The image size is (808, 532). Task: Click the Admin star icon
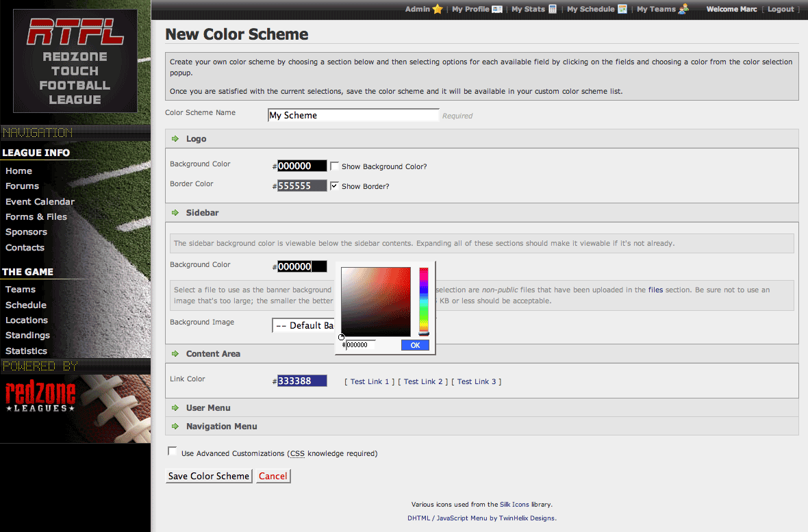[438, 9]
